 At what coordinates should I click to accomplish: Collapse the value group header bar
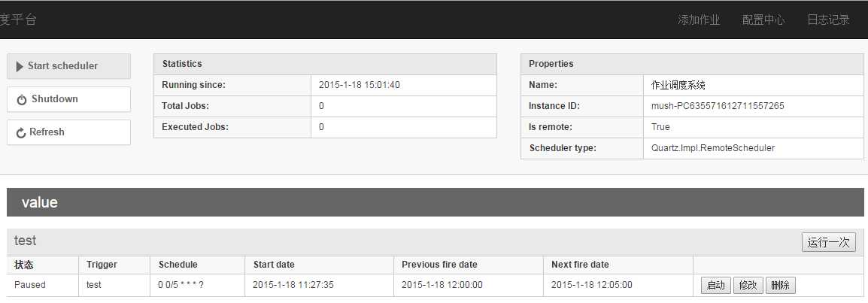point(435,202)
